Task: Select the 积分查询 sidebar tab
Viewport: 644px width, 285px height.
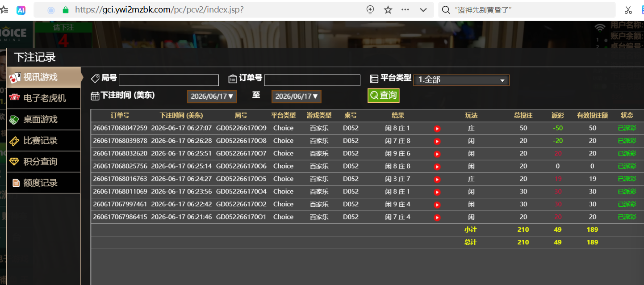Action: tap(44, 162)
